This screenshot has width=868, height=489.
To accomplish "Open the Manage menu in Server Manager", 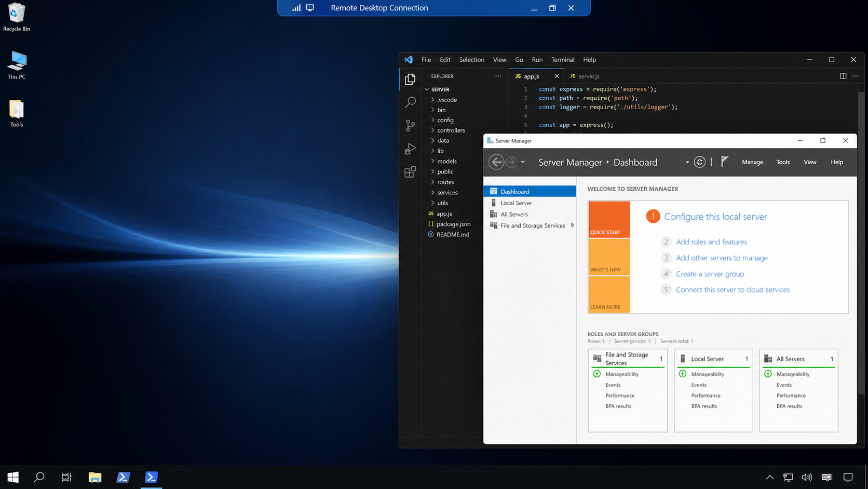I will point(752,162).
